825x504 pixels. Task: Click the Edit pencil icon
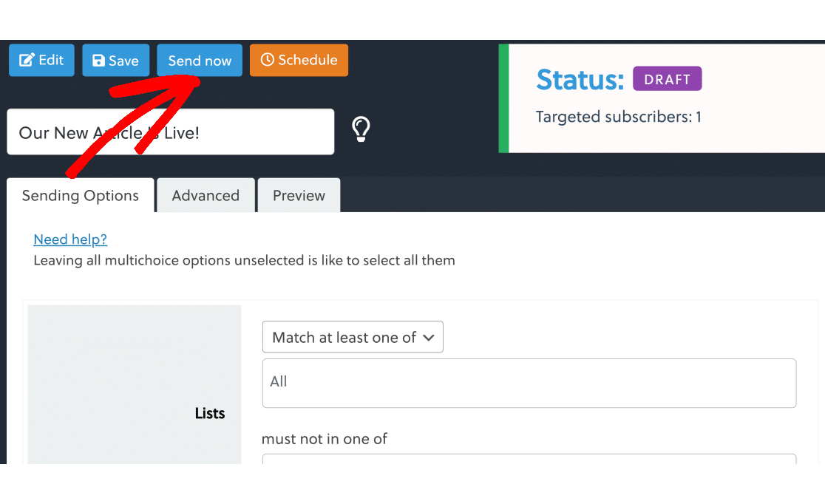point(27,60)
